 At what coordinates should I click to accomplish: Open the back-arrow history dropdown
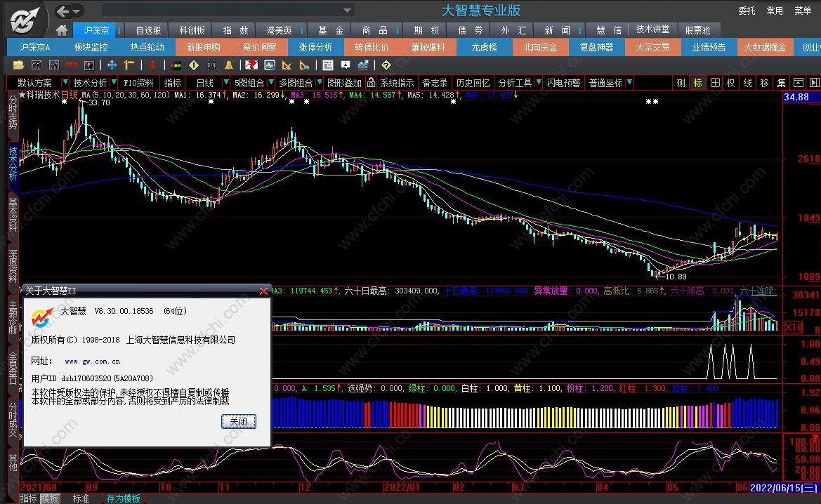pos(77,11)
